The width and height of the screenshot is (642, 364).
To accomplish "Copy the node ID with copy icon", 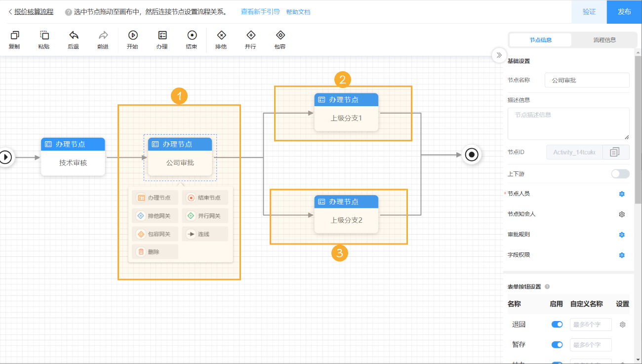I will [614, 152].
